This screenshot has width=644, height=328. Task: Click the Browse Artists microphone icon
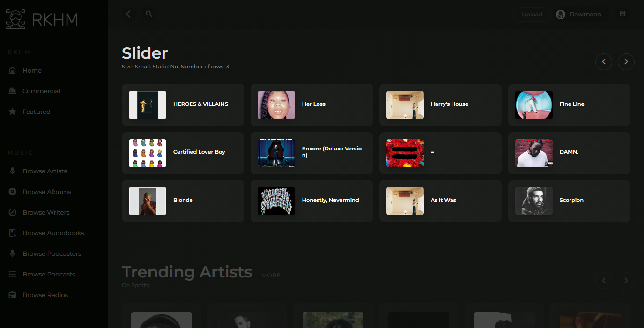(13, 171)
